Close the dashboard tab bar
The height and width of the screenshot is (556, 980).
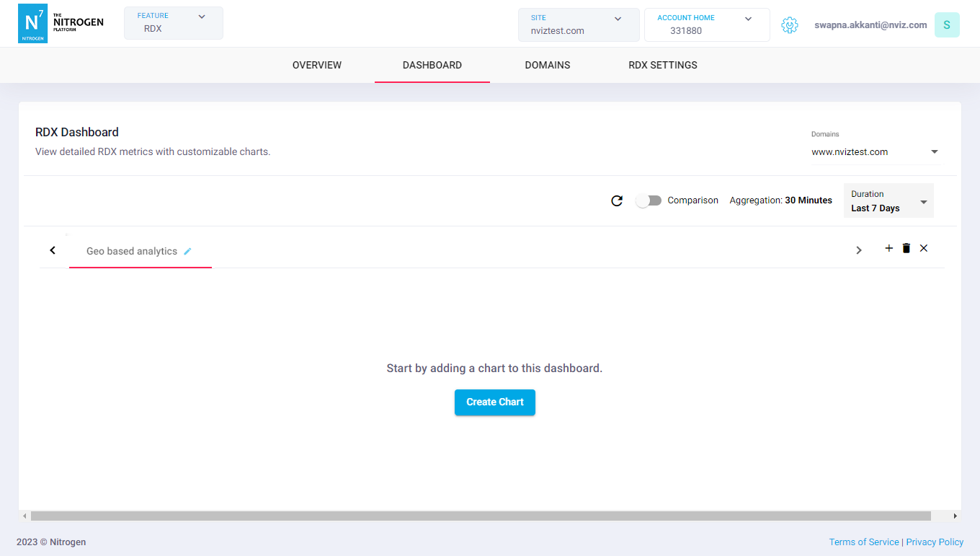pos(924,248)
